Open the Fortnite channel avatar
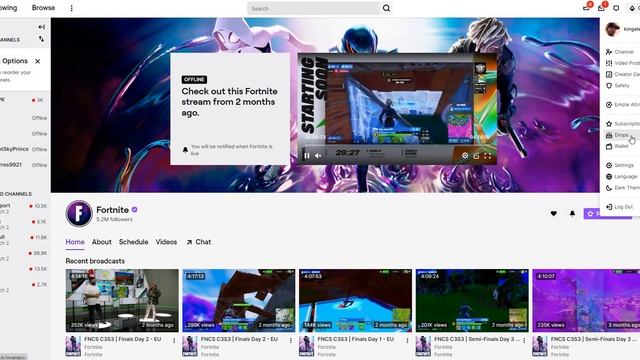 (79, 213)
